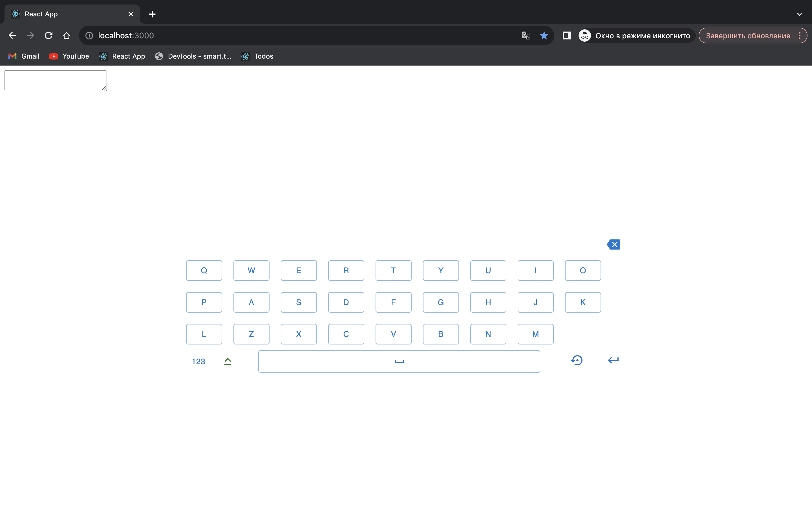This screenshot has height=507, width=812.
Task: Open the Chrome three-dot menu
Action: 800,35
